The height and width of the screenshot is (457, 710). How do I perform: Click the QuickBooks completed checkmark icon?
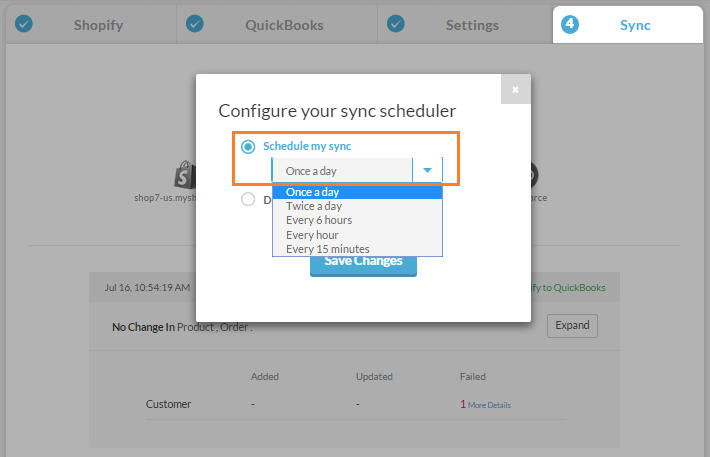(195, 24)
